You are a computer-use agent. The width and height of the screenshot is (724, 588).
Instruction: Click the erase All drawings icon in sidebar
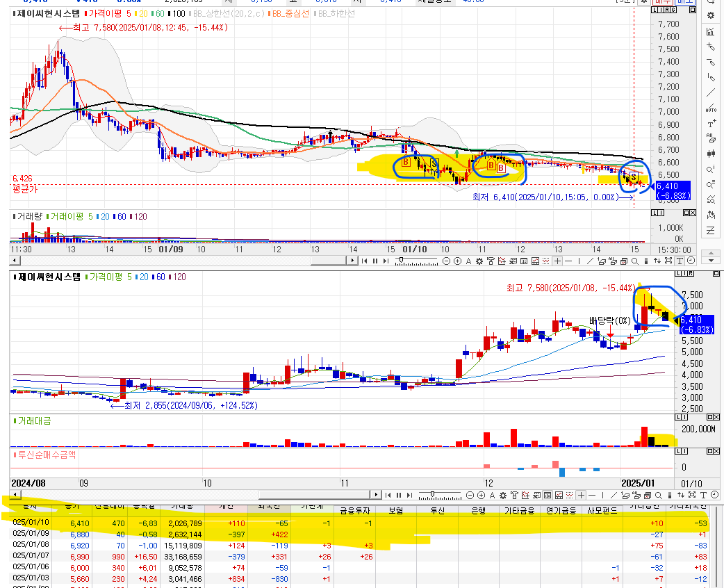(x=711, y=138)
